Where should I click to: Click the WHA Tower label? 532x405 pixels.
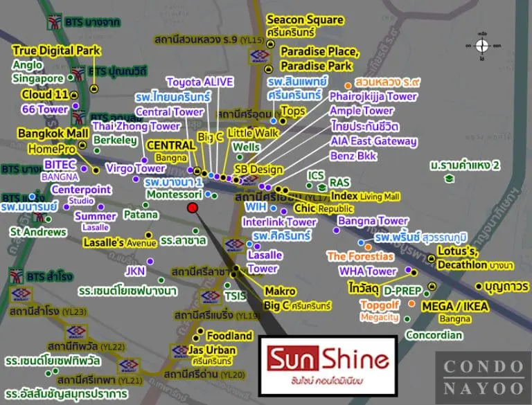pos(368,271)
